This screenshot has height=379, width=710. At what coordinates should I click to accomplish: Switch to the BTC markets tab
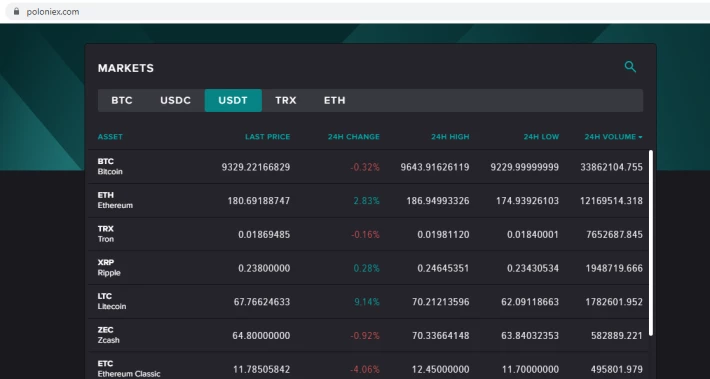pyautogui.click(x=122, y=101)
